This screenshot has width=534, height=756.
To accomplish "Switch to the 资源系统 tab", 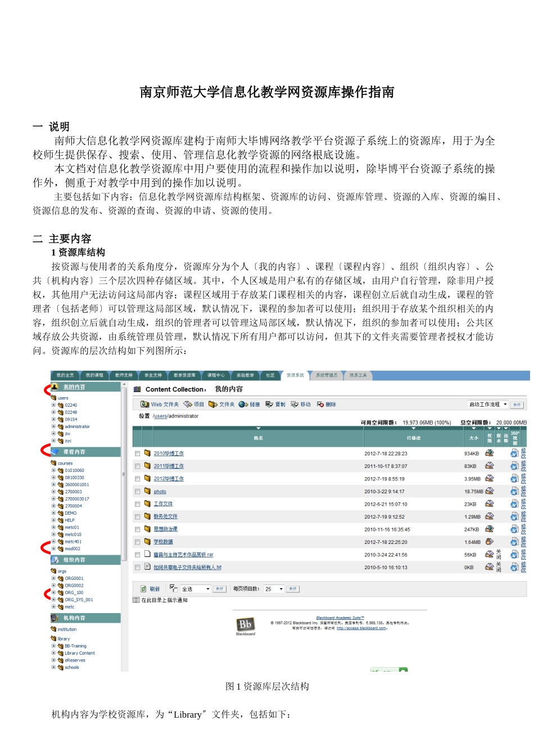I will click(295, 375).
